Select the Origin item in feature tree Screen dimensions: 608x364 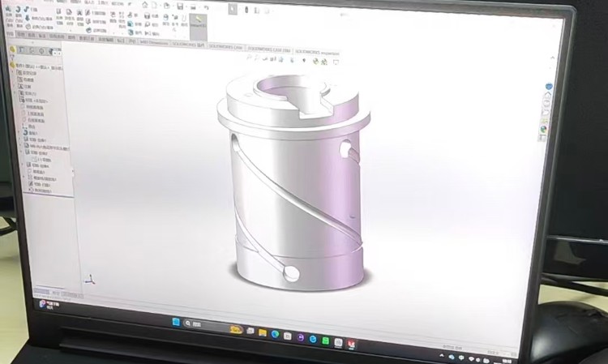(x=29, y=126)
